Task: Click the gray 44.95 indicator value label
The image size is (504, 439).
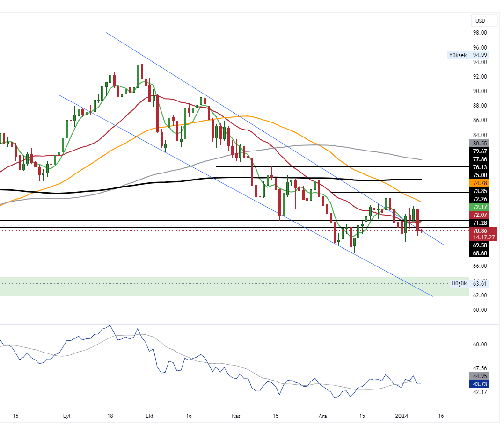Action: (481, 376)
